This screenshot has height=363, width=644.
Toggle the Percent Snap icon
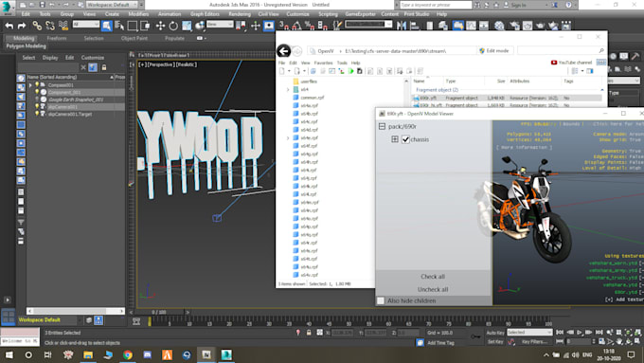[x=310, y=26]
